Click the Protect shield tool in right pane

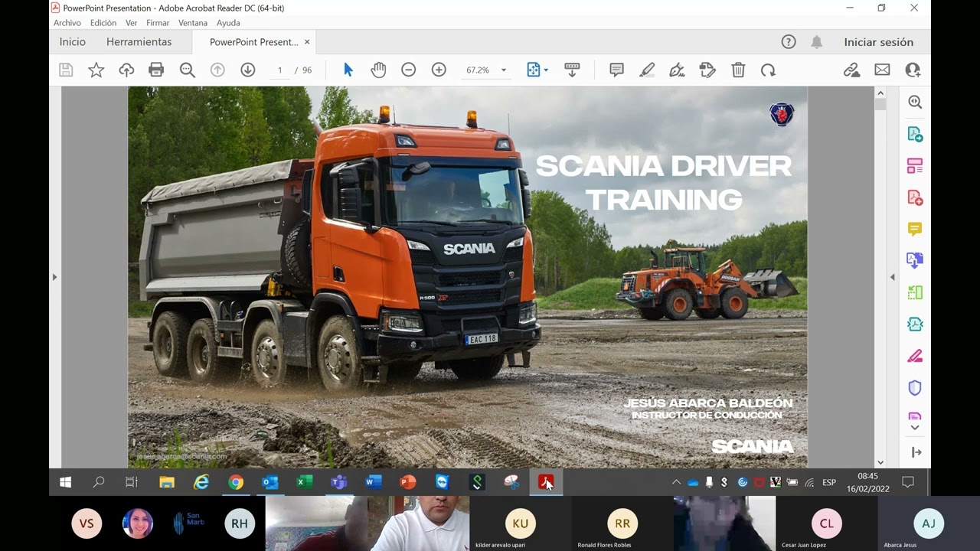tap(915, 387)
